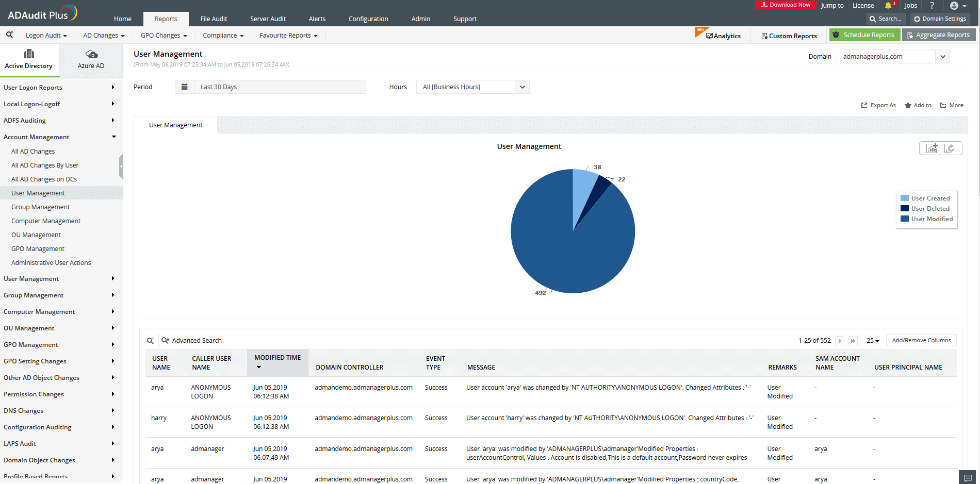This screenshot has height=484, width=980.
Task: Open the Home tab
Action: point(123,19)
